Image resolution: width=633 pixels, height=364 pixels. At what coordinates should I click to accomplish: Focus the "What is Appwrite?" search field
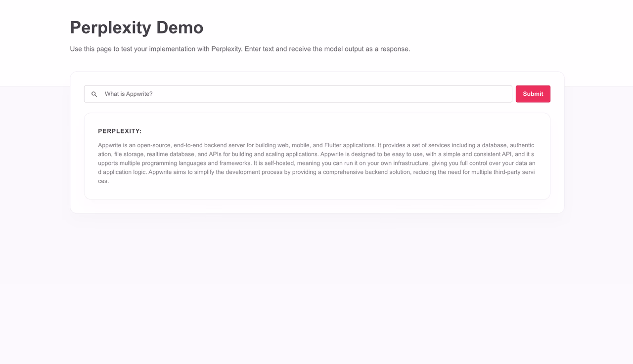pyautogui.click(x=298, y=94)
